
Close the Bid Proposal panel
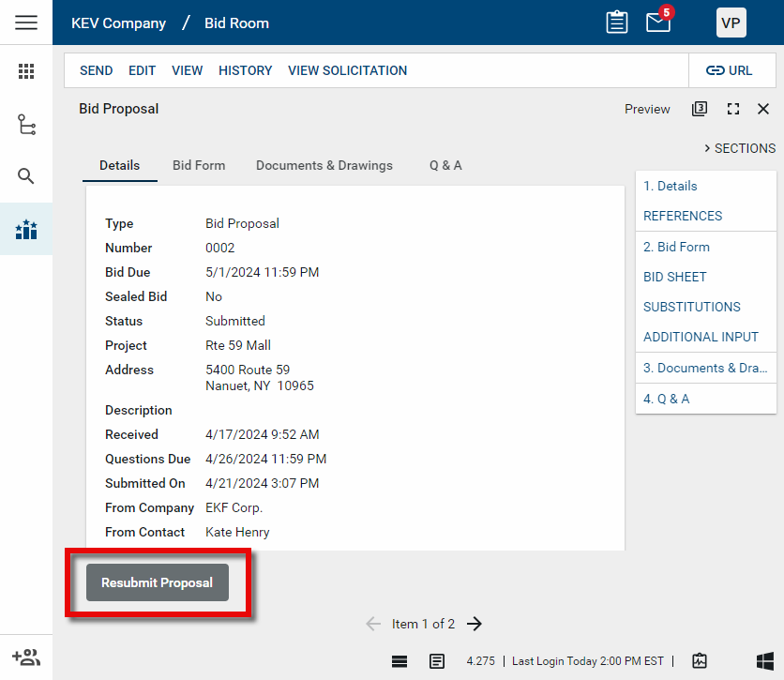pos(763,109)
